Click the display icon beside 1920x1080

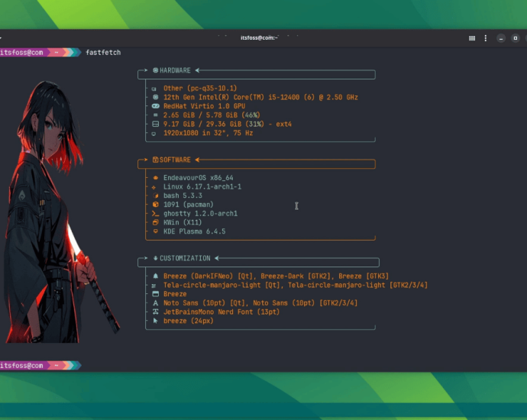coord(154,134)
